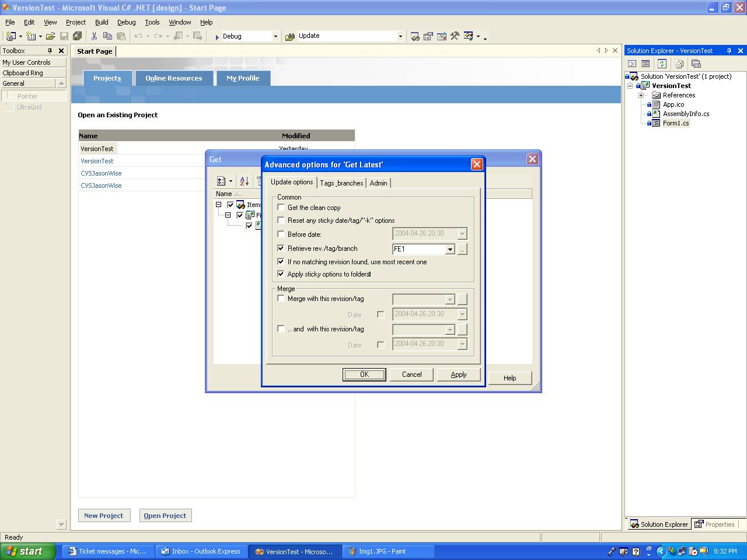Click the View Code icon in Solution Explorer
This screenshot has height=560, width=747.
(632, 64)
